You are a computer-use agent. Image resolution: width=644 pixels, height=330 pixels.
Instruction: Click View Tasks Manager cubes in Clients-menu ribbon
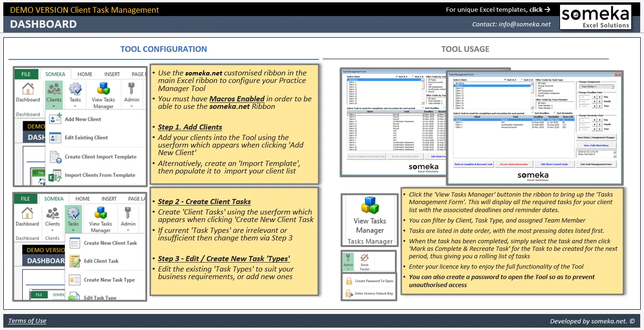pyautogui.click(x=103, y=89)
